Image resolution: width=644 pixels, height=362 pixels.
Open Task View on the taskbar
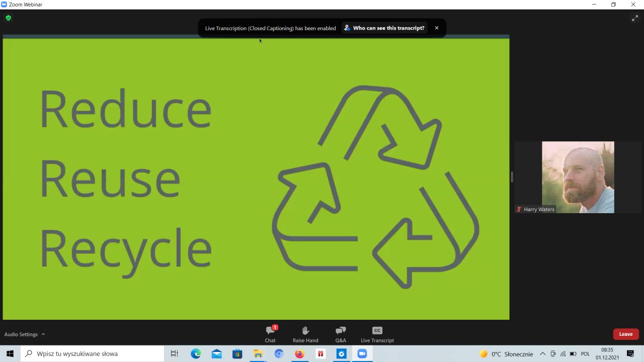(175, 354)
